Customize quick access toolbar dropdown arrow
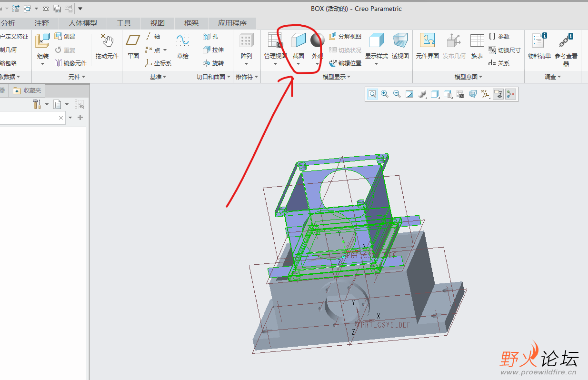588x380 pixels. click(80, 8)
